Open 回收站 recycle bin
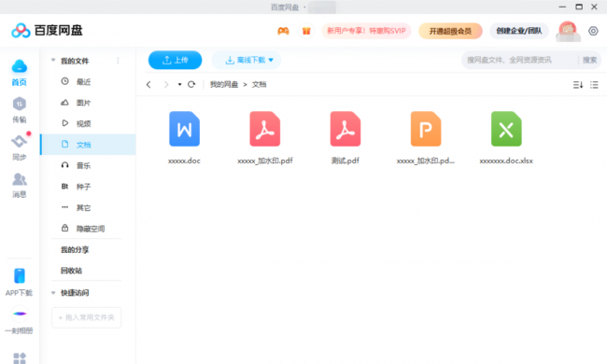 71,271
